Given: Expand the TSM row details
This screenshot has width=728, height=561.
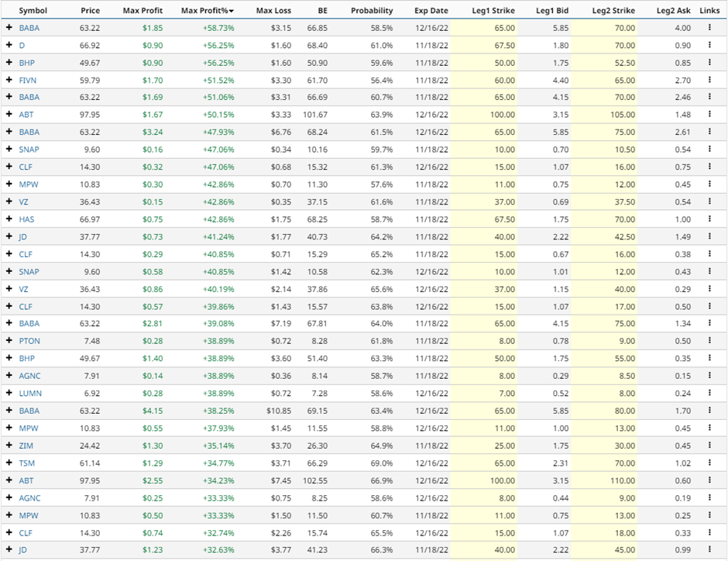Looking at the screenshot, I should coord(9,463).
